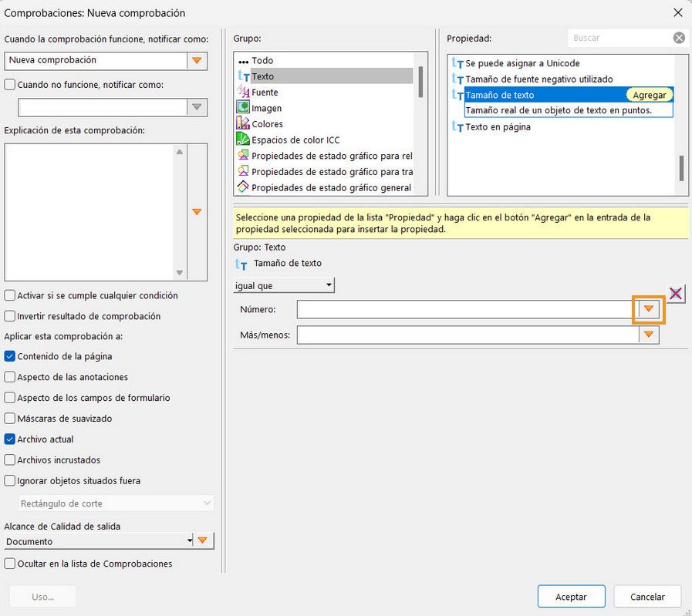Click the Texto group text icon
The width and height of the screenshot is (692, 616).
click(243, 76)
